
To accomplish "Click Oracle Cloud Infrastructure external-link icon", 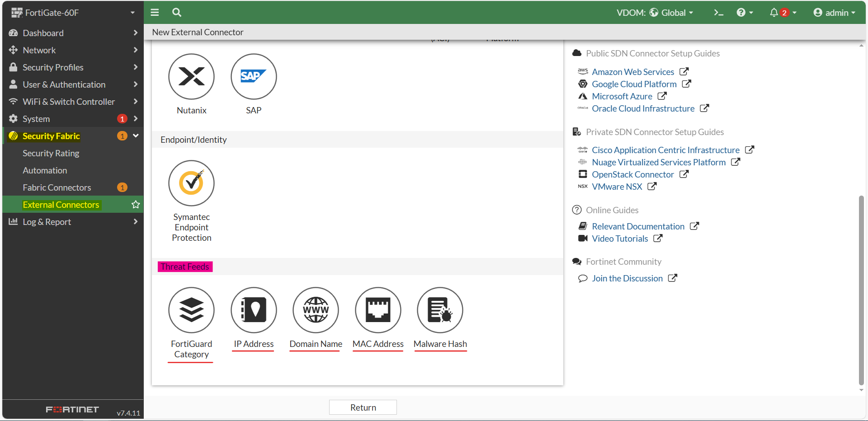I will (704, 108).
